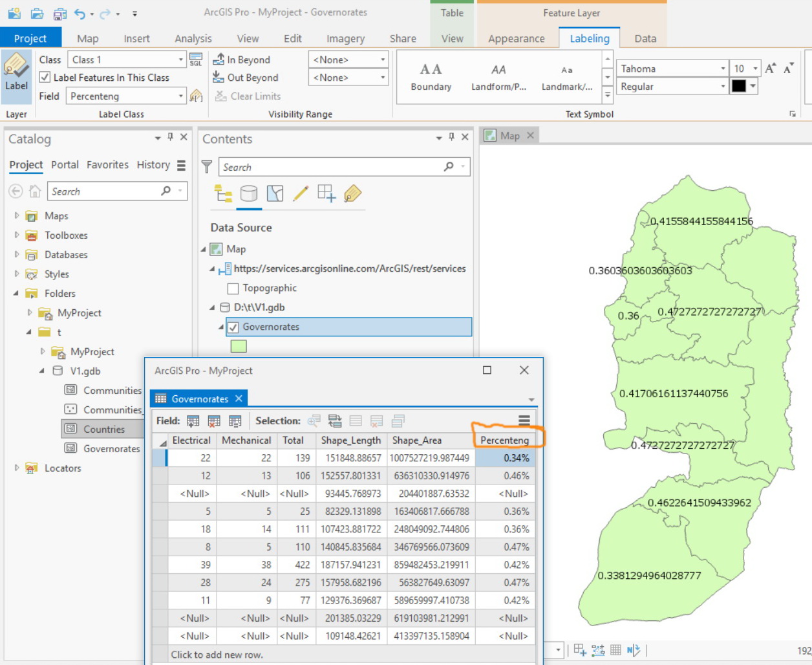
Task: Go back in Catalog pane
Action: tap(16, 191)
